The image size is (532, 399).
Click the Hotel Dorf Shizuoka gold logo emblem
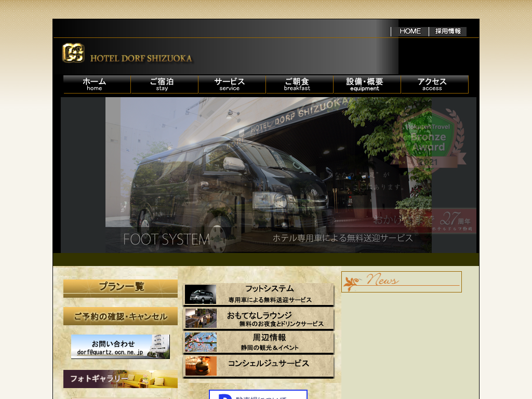click(x=73, y=53)
